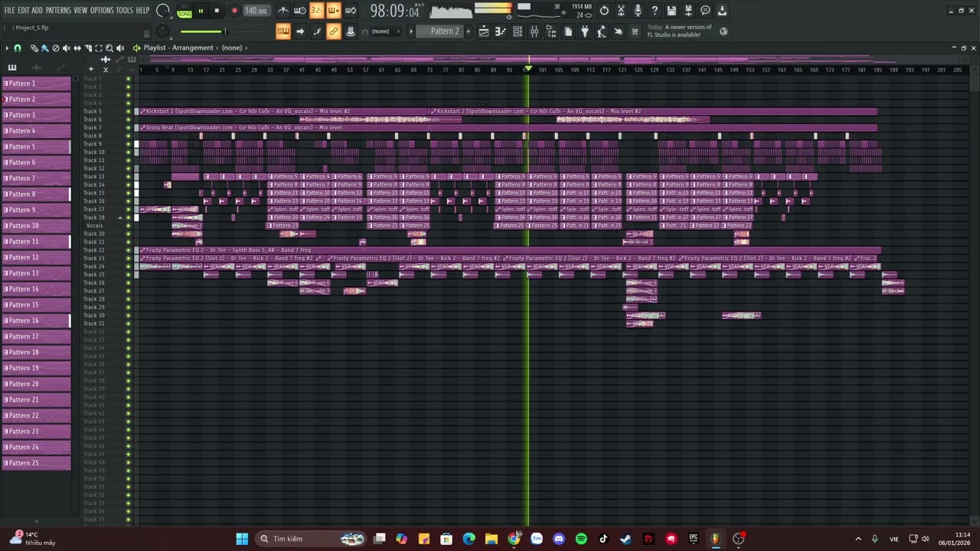The image size is (980, 551).
Task: Save the project with the disk icon
Action: [x=671, y=11]
